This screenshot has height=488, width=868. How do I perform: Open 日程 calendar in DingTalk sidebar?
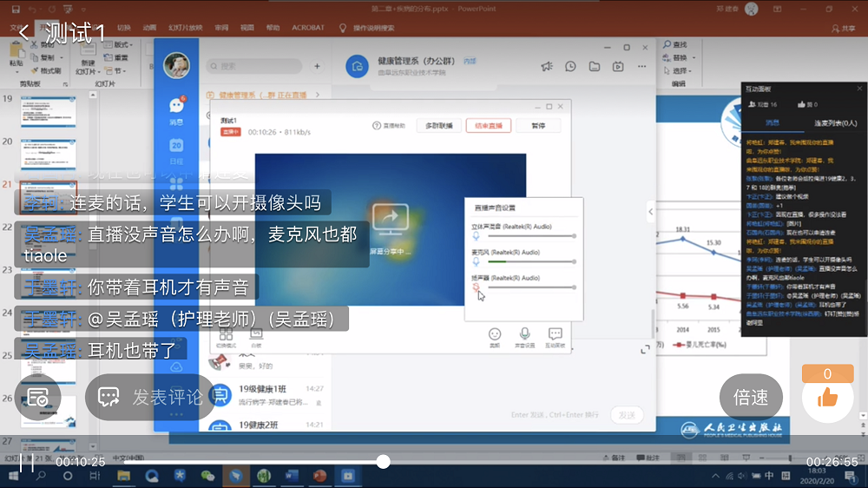[x=176, y=151]
